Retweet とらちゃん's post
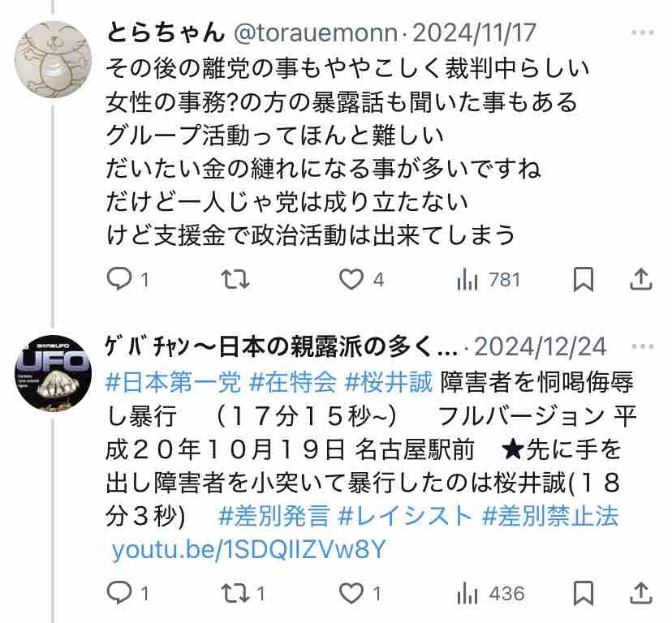 tap(235, 279)
